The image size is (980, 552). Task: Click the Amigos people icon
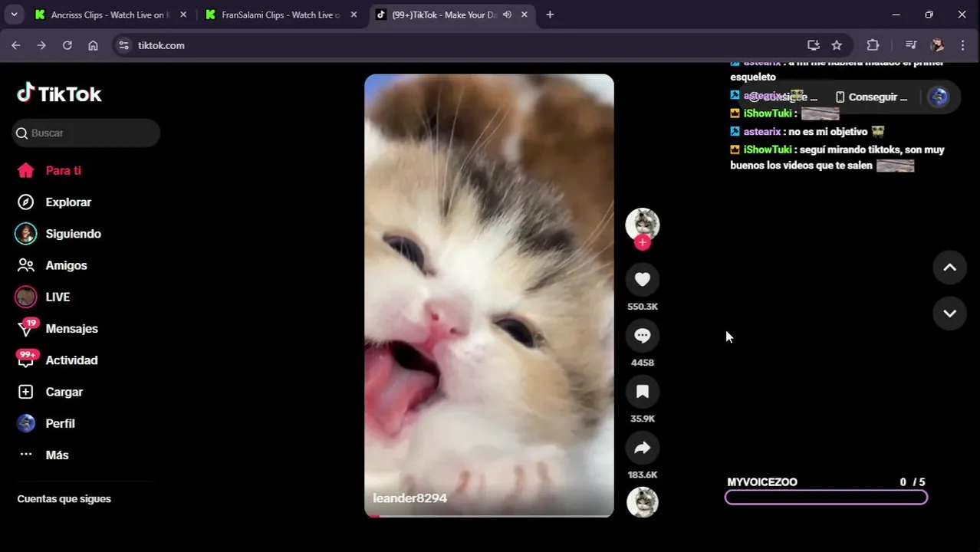26,265
